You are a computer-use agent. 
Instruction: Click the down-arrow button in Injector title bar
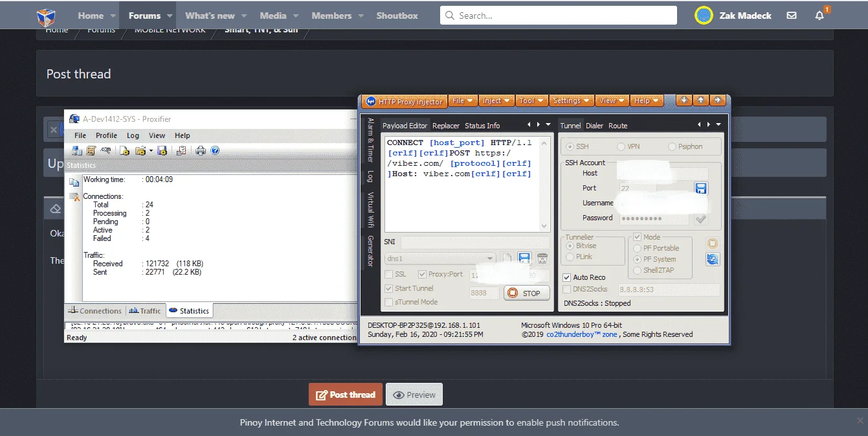click(x=684, y=100)
